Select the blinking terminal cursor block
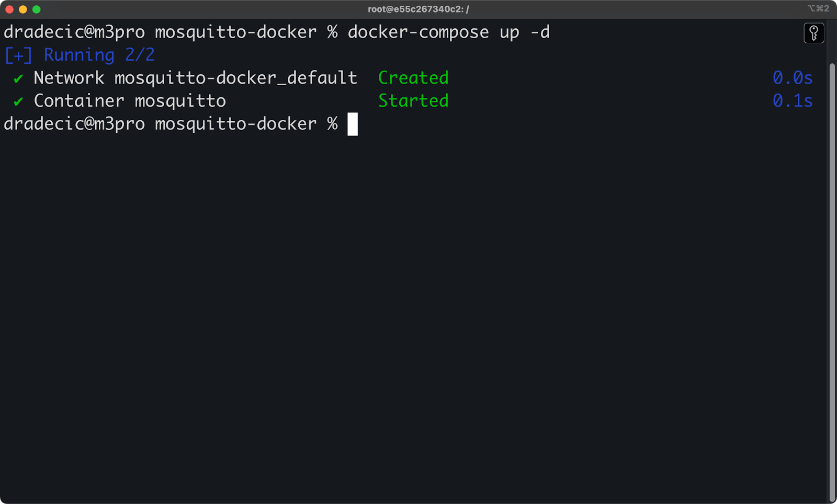 click(x=353, y=123)
